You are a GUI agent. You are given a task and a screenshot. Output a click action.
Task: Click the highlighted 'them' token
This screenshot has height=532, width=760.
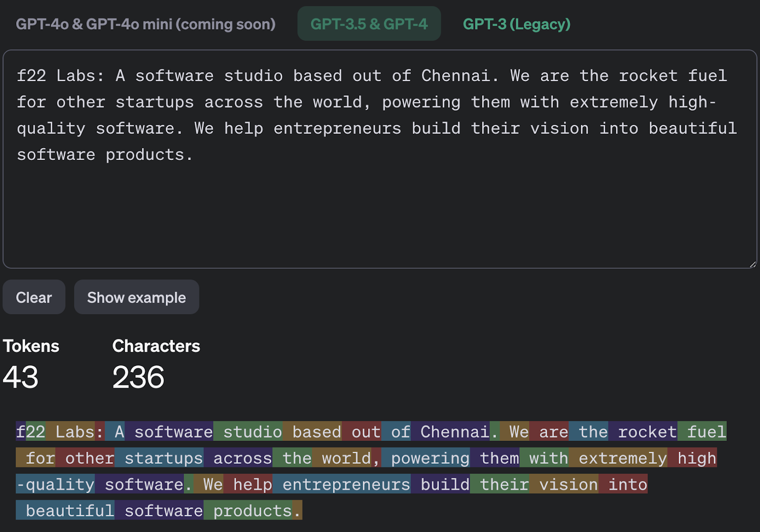coord(494,457)
